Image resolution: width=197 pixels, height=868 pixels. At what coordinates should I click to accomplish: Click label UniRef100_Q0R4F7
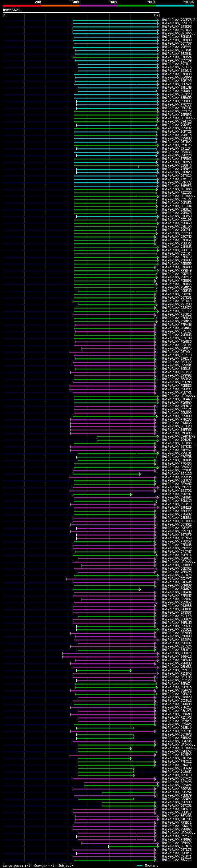click(177, 125)
